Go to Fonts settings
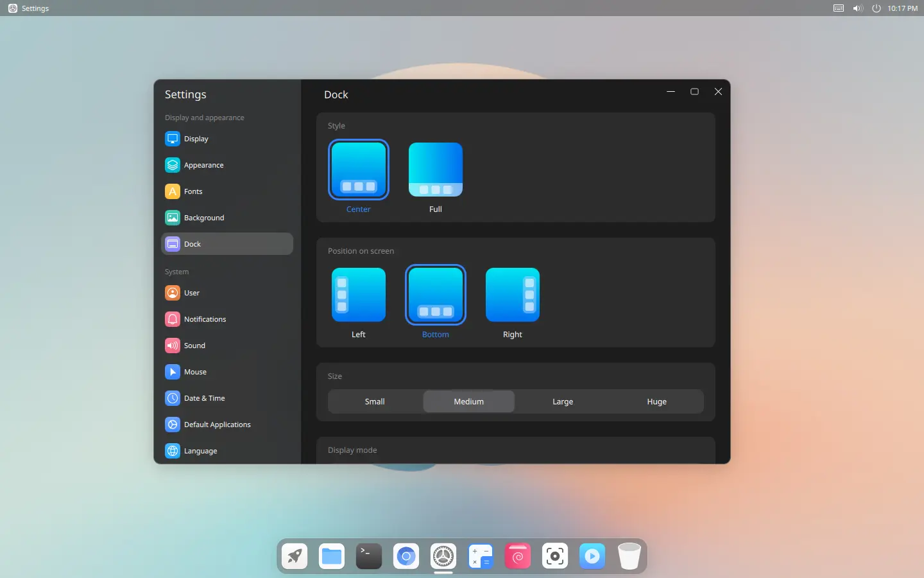This screenshot has width=924, height=578. 193,191
